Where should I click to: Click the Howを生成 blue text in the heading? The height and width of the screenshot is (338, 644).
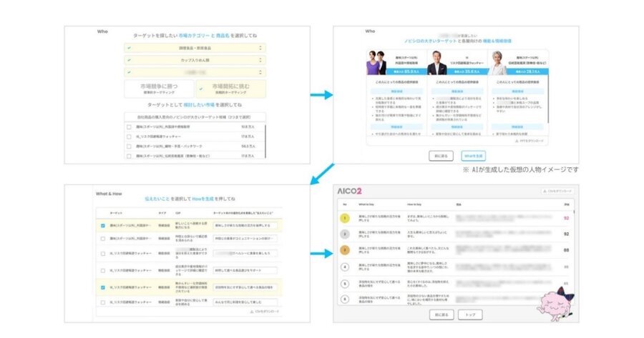pos(203,199)
